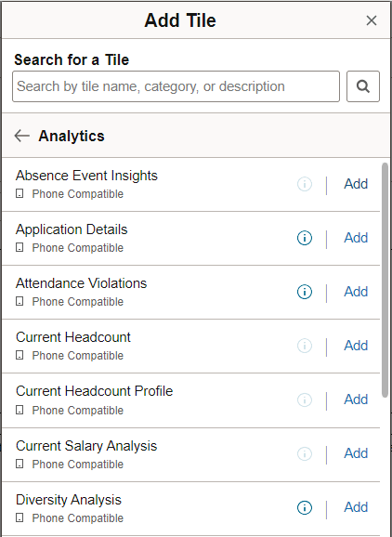Add the Attendance Violations tile

[356, 292]
